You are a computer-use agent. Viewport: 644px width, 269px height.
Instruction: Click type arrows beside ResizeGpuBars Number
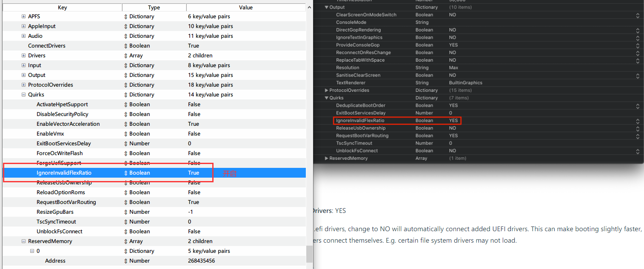pos(125,212)
